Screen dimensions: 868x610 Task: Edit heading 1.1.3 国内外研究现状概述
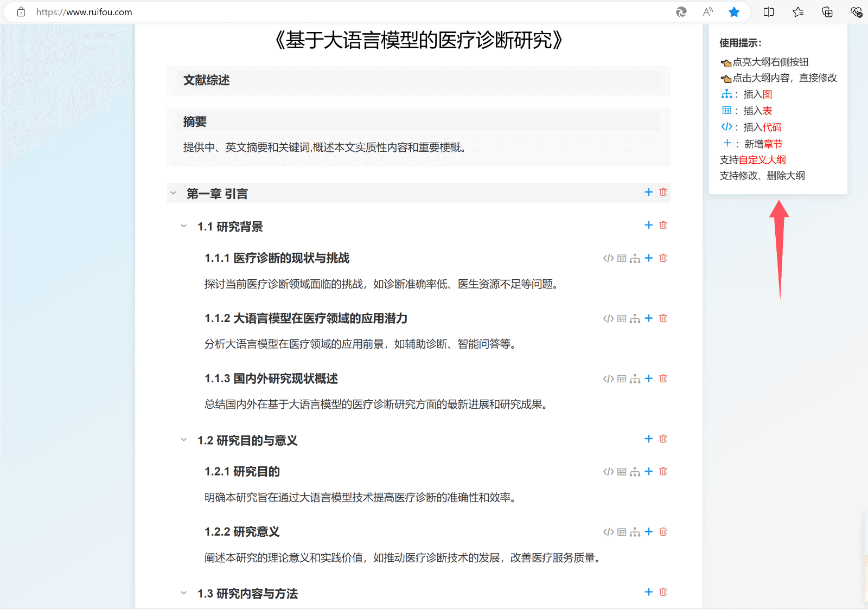(x=271, y=378)
